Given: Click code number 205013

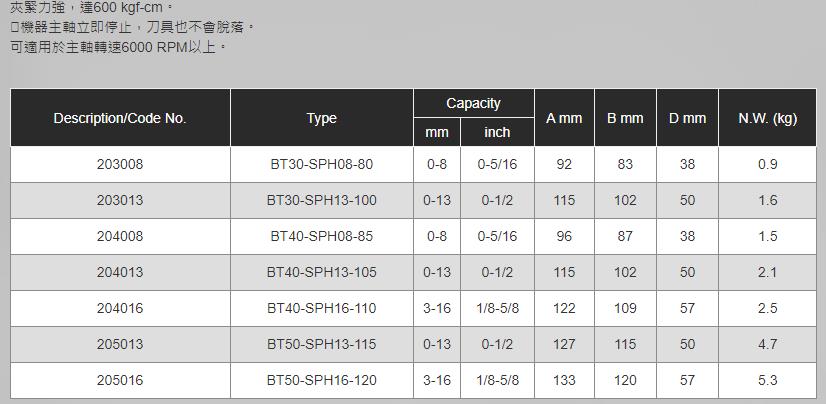Looking at the screenshot, I should click(120, 344).
